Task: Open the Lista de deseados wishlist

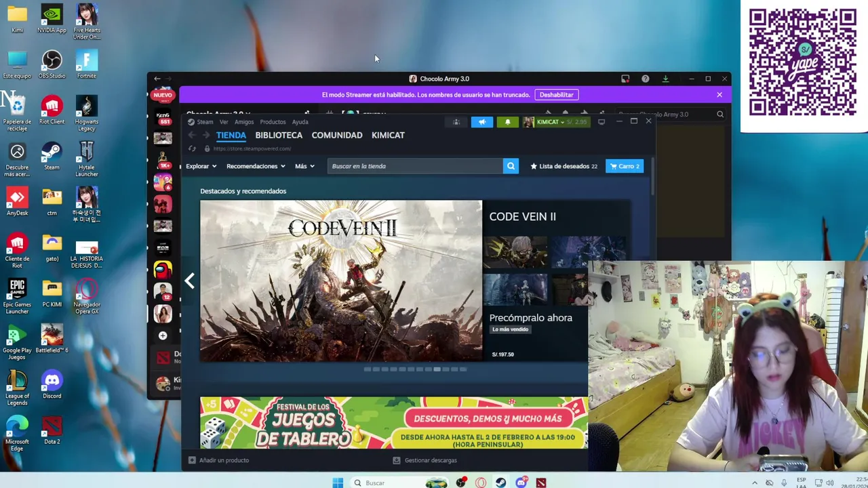Action: [564, 166]
